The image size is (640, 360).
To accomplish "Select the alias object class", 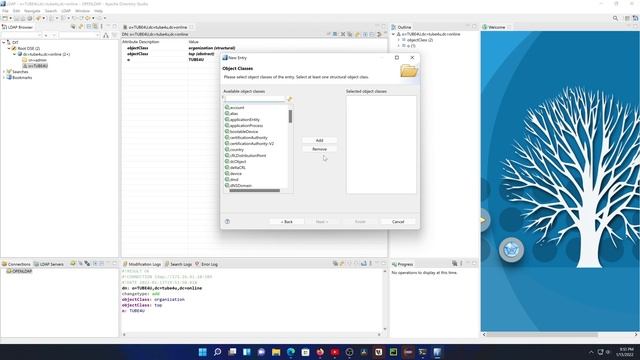I will [x=232, y=113].
